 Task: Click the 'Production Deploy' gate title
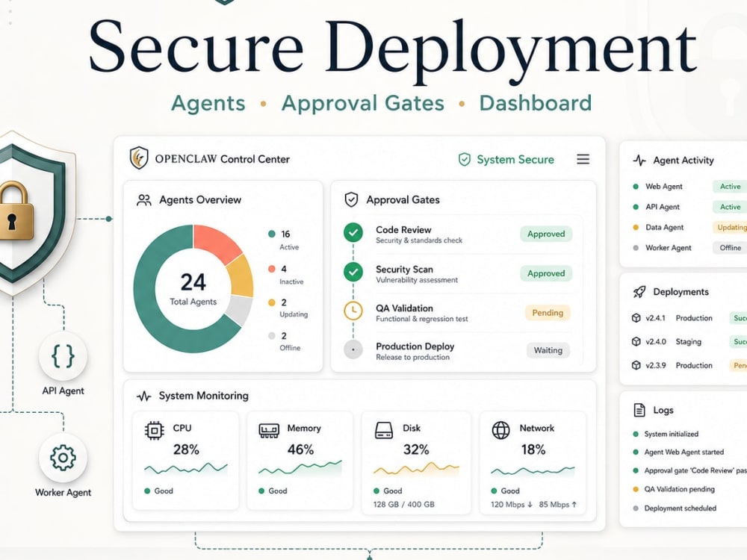(x=415, y=346)
